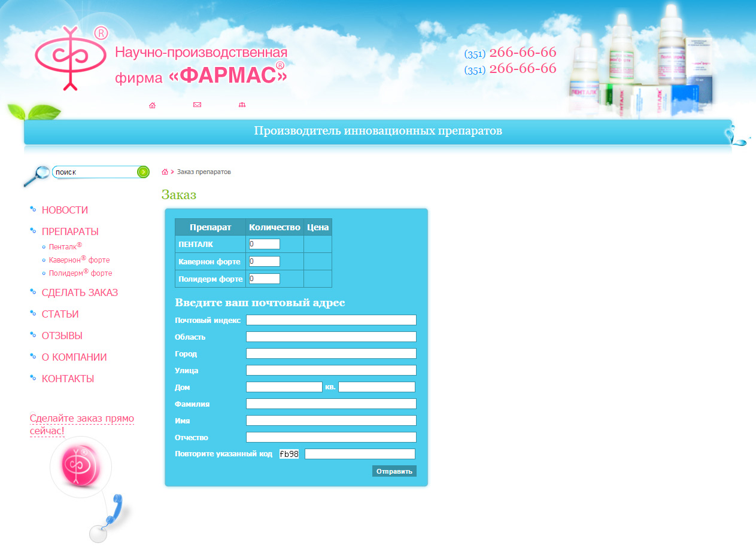Click the 'Полидерм форте' table row label
Image resolution: width=756 pixels, height=558 pixels.
click(x=211, y=279)
